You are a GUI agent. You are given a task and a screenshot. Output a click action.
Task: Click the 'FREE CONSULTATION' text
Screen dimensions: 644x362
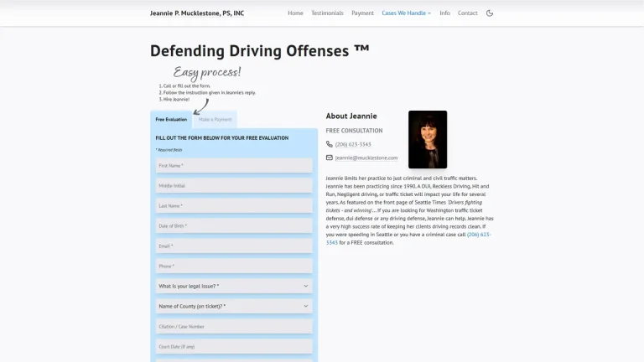(x=354, y=131)
